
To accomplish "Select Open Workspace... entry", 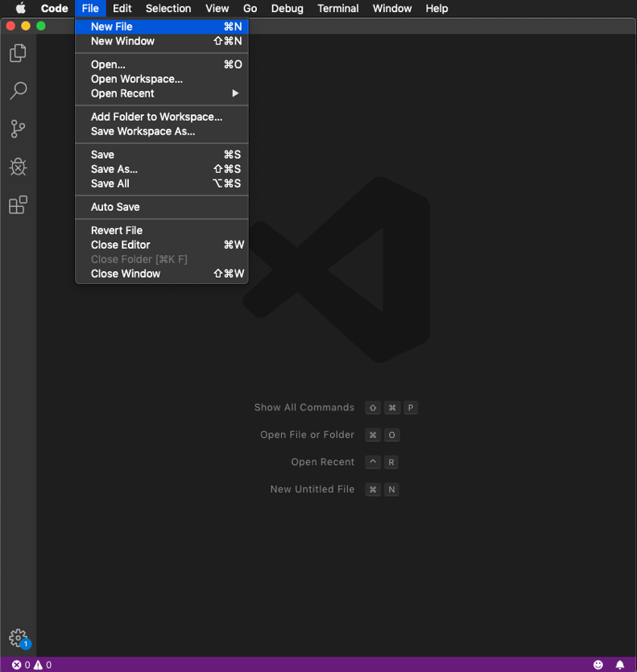I will [162, 79].
